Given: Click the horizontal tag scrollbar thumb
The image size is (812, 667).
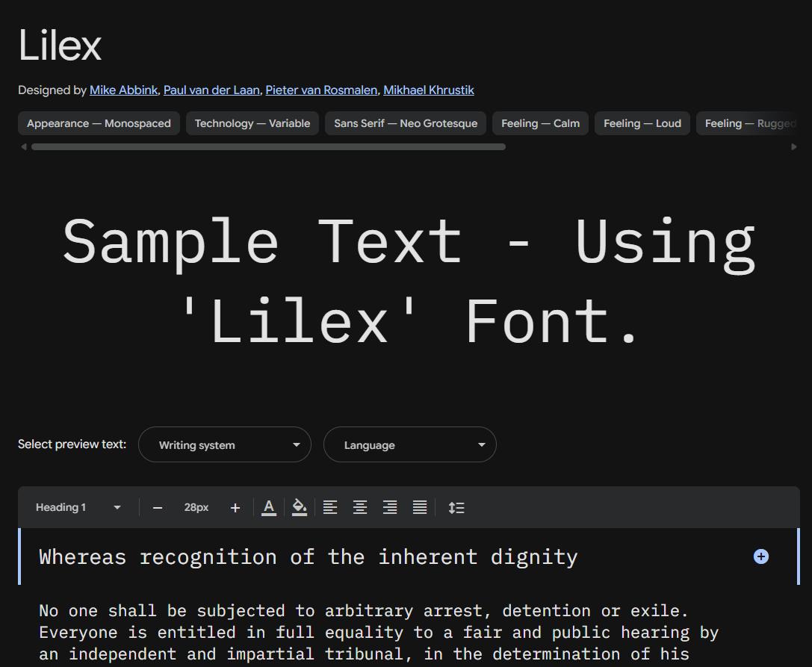Looking at the screenshot, I should [x=268, y=146].
